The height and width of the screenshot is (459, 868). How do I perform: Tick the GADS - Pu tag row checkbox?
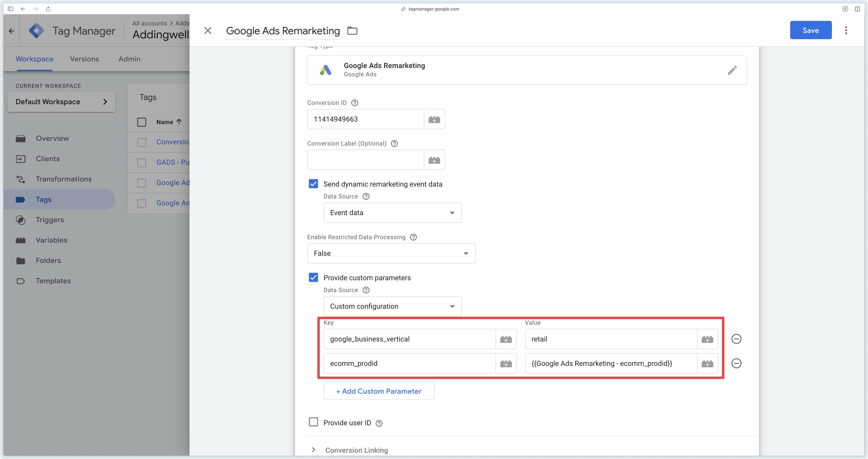click(x=142, y=162)
